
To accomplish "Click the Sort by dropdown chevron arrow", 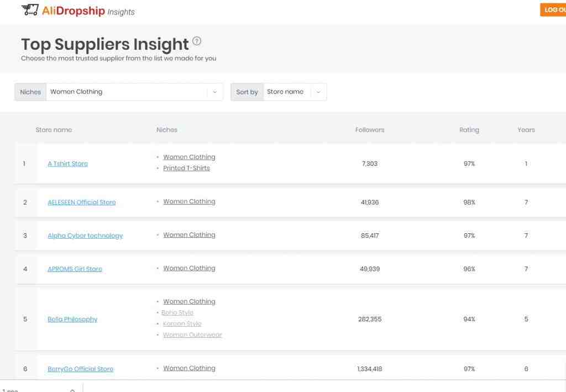I will click(x=318, y=92).
